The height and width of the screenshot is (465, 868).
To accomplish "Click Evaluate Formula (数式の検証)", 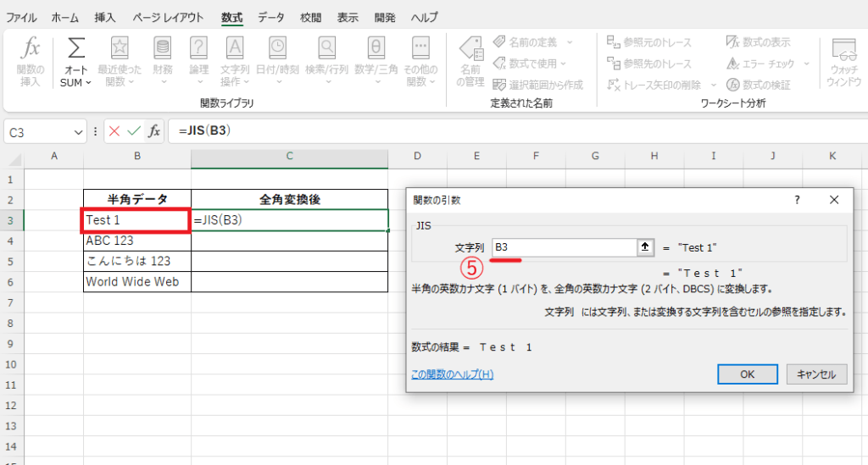I will coord(758,85).
